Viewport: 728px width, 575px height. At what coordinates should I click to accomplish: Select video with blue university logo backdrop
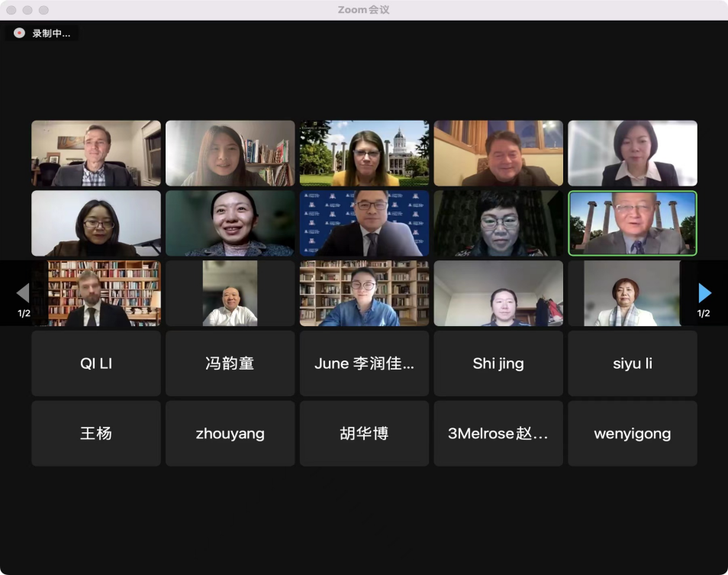[364, 223]
